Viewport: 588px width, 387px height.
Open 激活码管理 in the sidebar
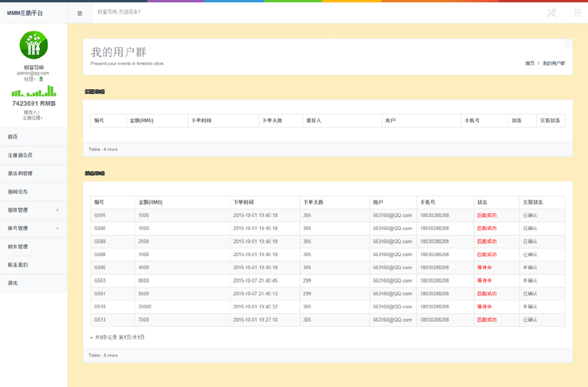[34, 173]
